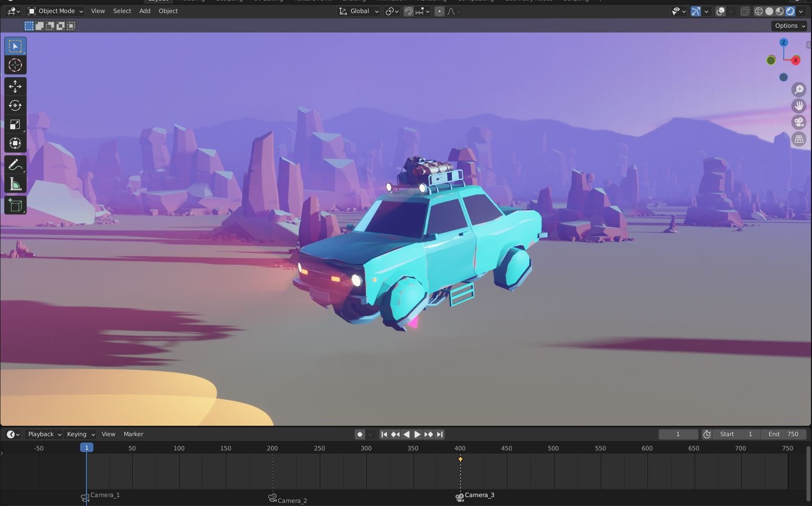The width and height of the screenshot is (812, 506).
Task: Open snapping options dropdown
Action: (423, 11)
